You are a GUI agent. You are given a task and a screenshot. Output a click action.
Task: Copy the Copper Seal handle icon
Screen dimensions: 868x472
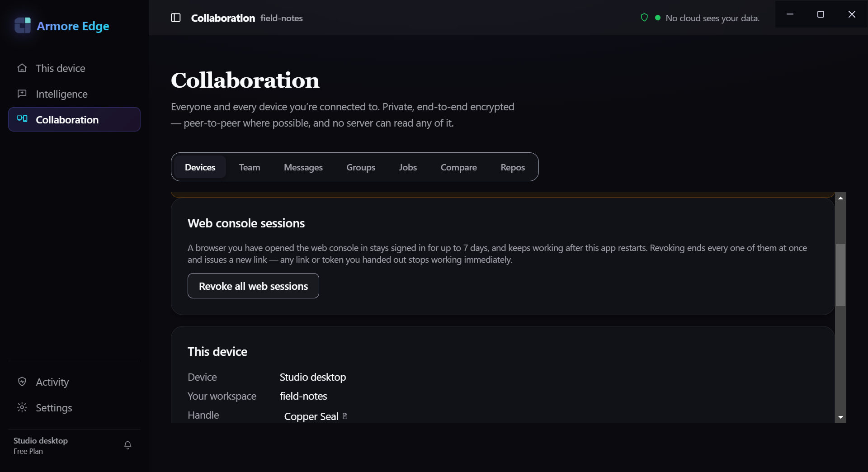pos(345,416)
